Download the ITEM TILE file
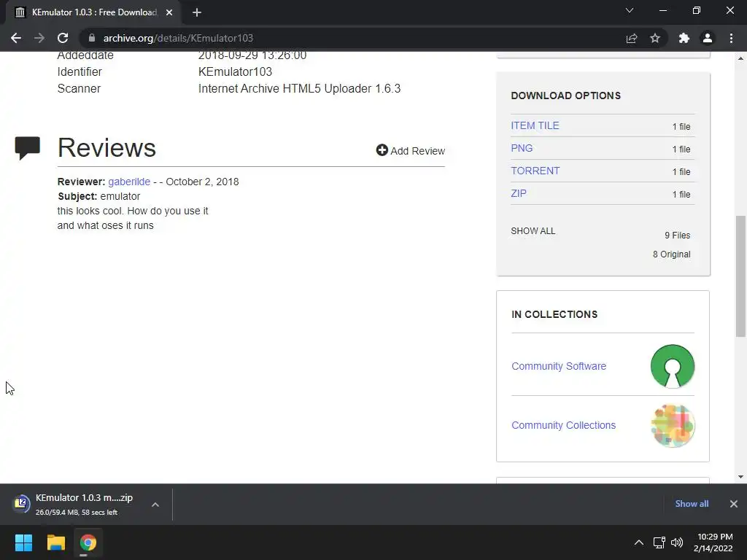Screen dimensions: 747x560 (x=535, y=125)
